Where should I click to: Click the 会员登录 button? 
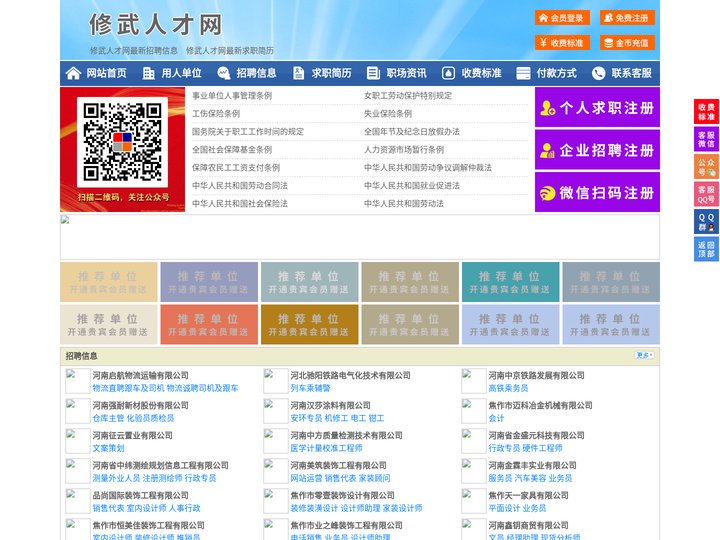point(562,18)
